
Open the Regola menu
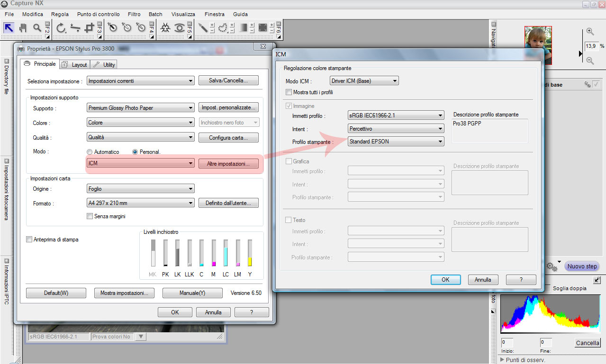point(60,14)
